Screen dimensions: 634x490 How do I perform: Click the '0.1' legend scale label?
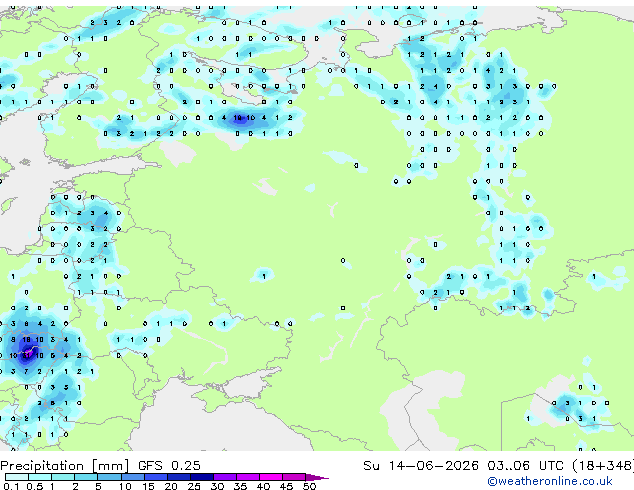tap(11, 486)
